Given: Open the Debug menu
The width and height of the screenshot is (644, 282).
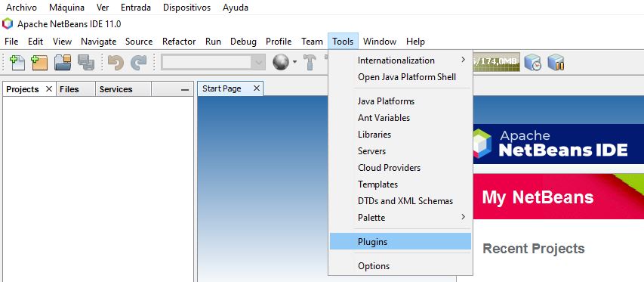Looking at the screenshot, I should (243, 42).
